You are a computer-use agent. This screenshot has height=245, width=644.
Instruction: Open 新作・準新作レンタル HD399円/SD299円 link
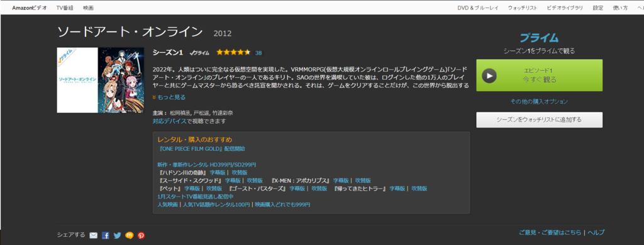point(206,165)
